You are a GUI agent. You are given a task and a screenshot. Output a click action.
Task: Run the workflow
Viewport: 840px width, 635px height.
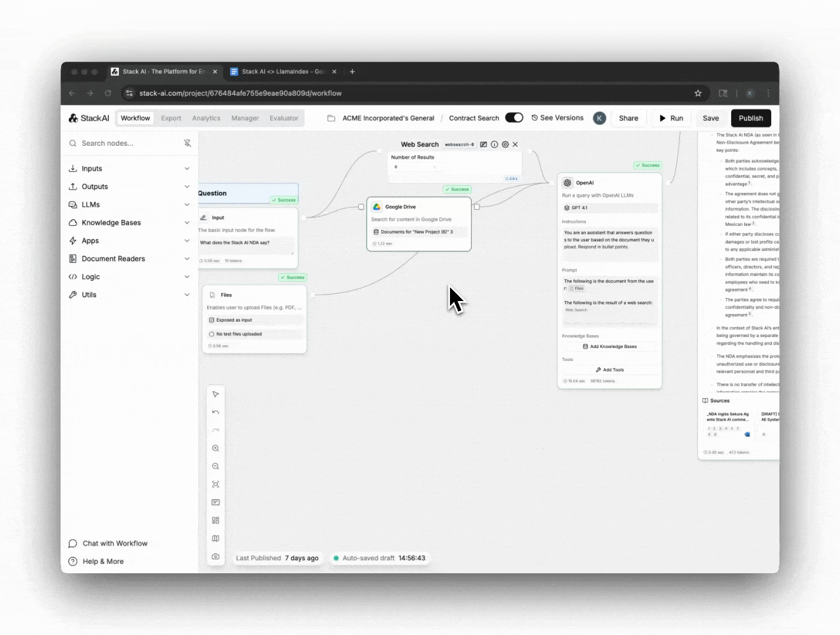click(x=671, y=118)
